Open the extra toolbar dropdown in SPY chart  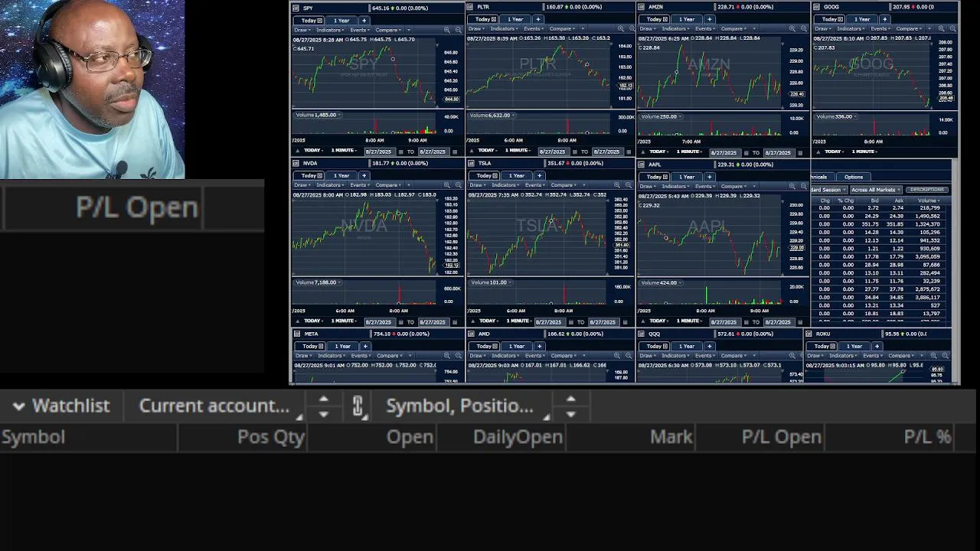pos(408,30)
